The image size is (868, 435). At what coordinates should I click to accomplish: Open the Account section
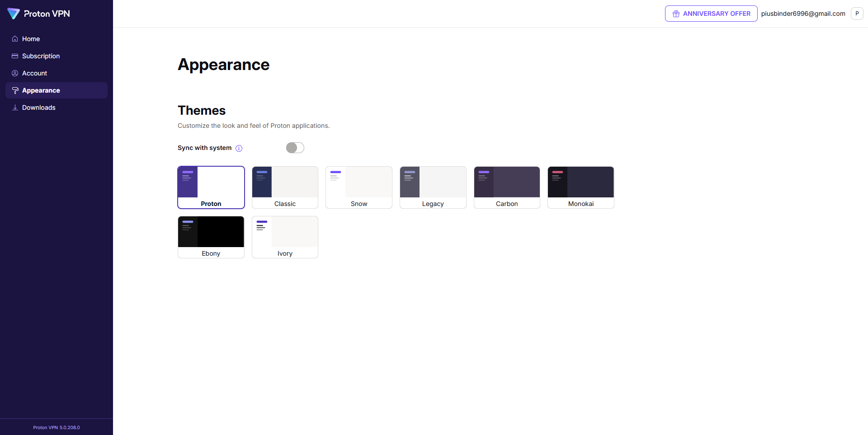point(57,73)
